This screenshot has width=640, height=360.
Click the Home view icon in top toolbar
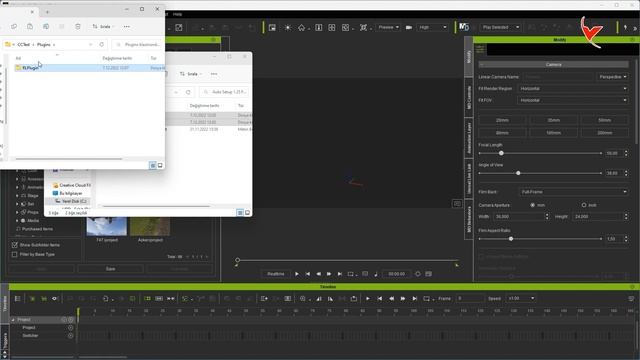click(x=301, y=27)
